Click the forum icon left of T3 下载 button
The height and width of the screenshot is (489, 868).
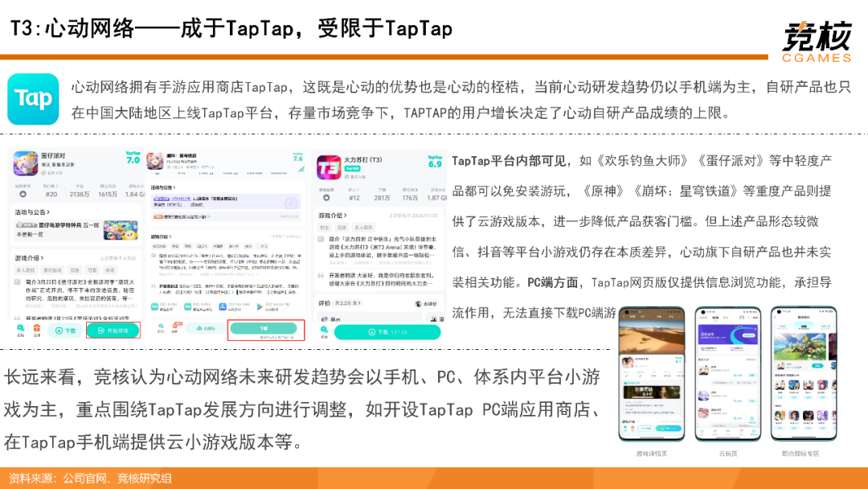(325, 331)
